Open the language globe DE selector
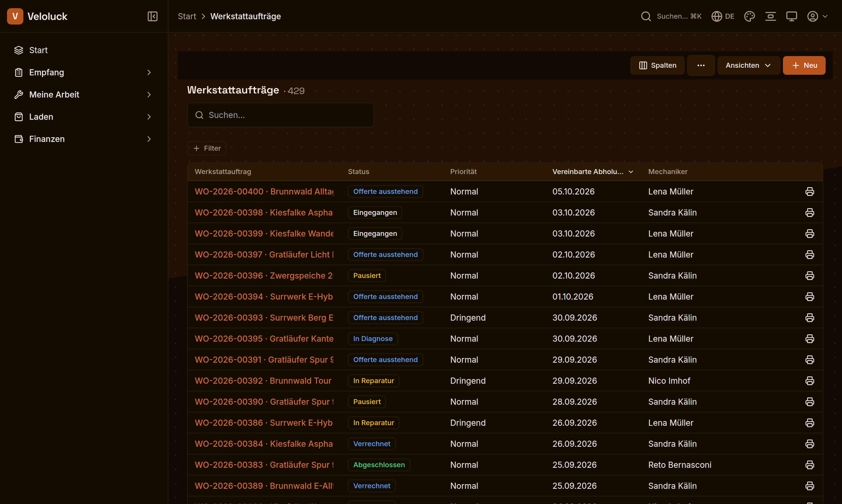 pyautogui.click(x=723, y=16)
